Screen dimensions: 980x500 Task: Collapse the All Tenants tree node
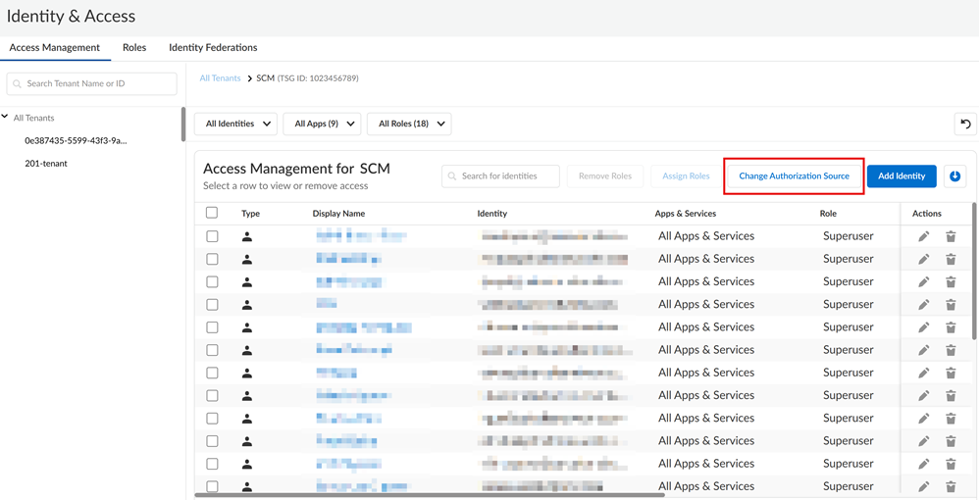(6, 118)
